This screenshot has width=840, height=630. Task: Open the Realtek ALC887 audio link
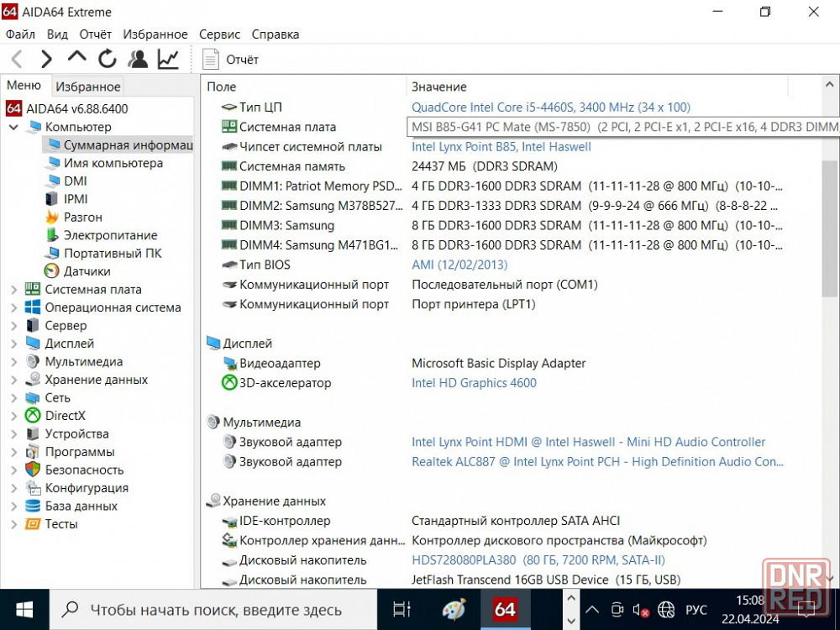click(597, 462)
